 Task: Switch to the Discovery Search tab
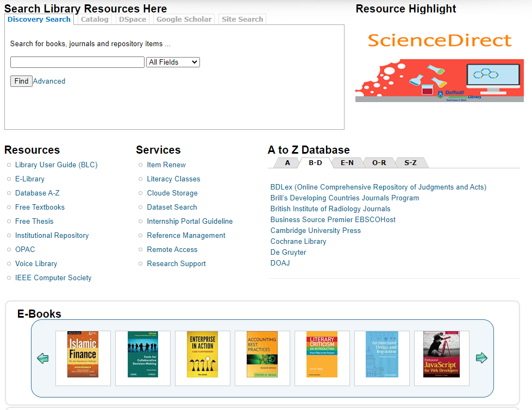tap(39, 20)
